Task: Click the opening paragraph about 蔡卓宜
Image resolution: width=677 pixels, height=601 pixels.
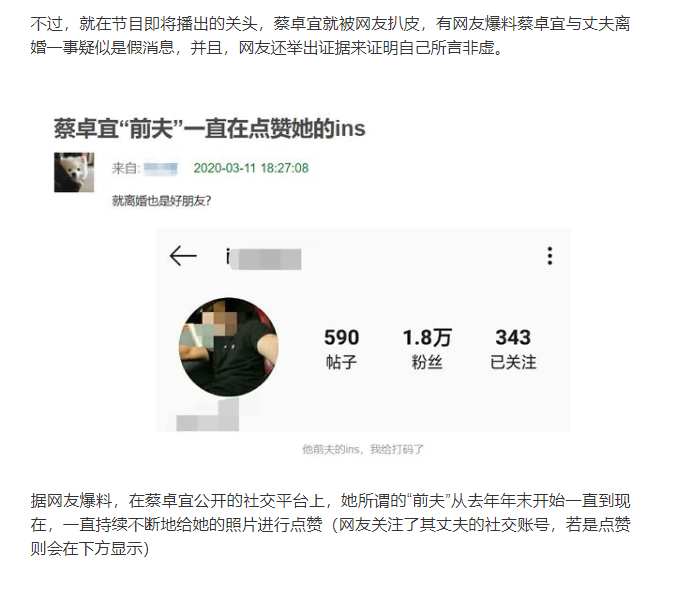Action: [330, 36]
